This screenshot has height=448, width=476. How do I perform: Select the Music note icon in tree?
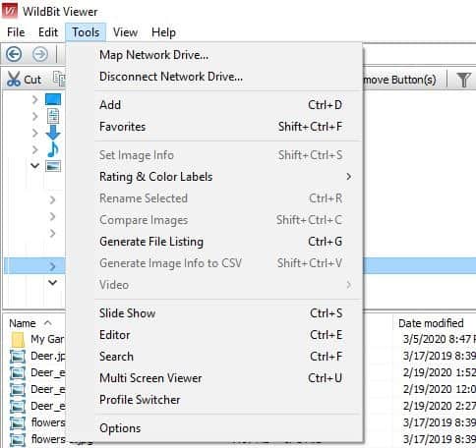[x=53, y=149]
